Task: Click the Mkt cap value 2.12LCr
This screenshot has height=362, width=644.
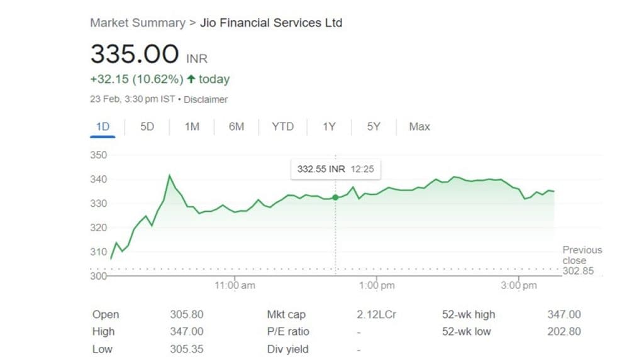Action: pos(377,315)
